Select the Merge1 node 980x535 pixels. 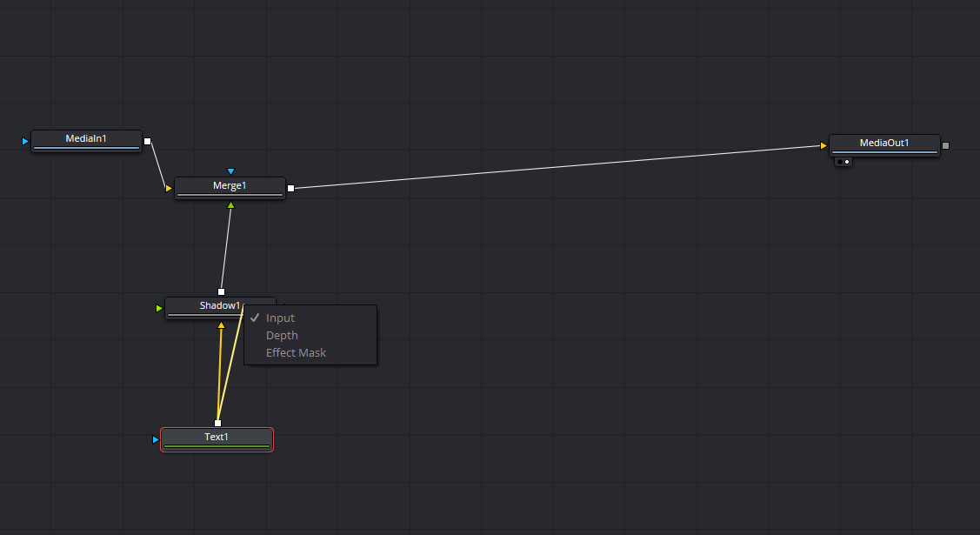coord(230,188)
